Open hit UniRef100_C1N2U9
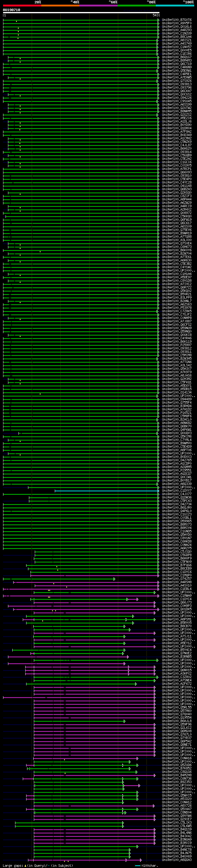The width and height of the screenshot is (197, 868). (177, 33)
